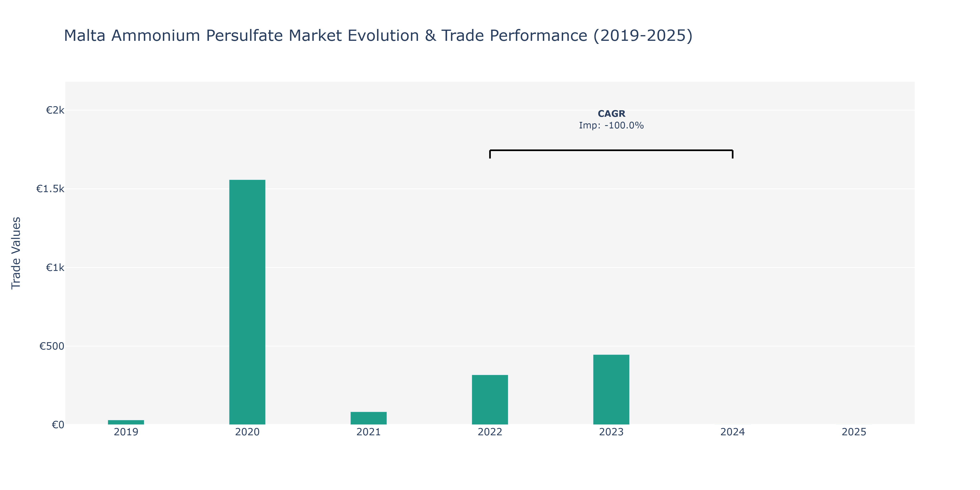Click the 2025 x-axis label
This screenshot has height=490, width=980.
pos(854,432)
